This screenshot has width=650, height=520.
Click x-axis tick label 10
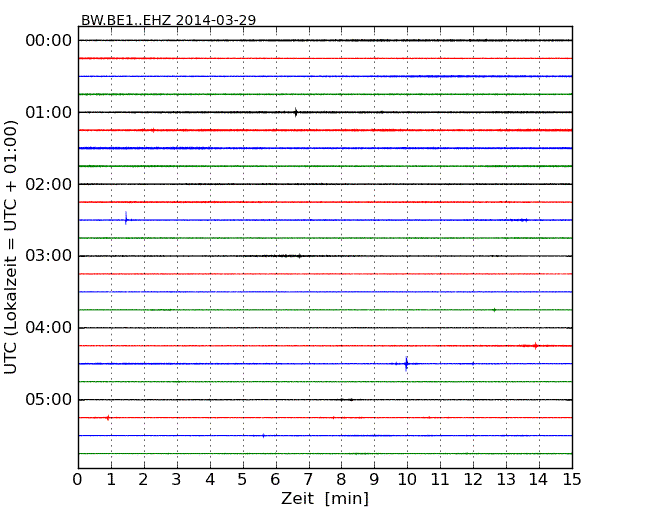[x=407, y=480]
